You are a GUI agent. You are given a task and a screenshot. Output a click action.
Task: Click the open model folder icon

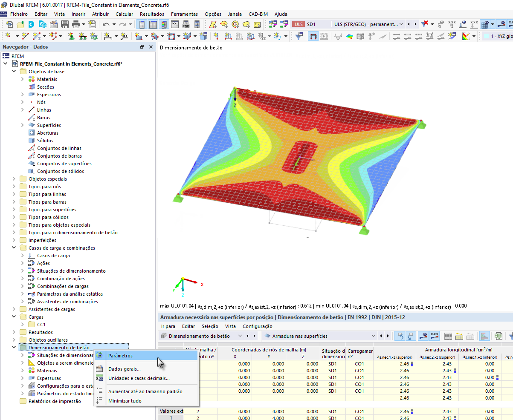pos(20,24)
